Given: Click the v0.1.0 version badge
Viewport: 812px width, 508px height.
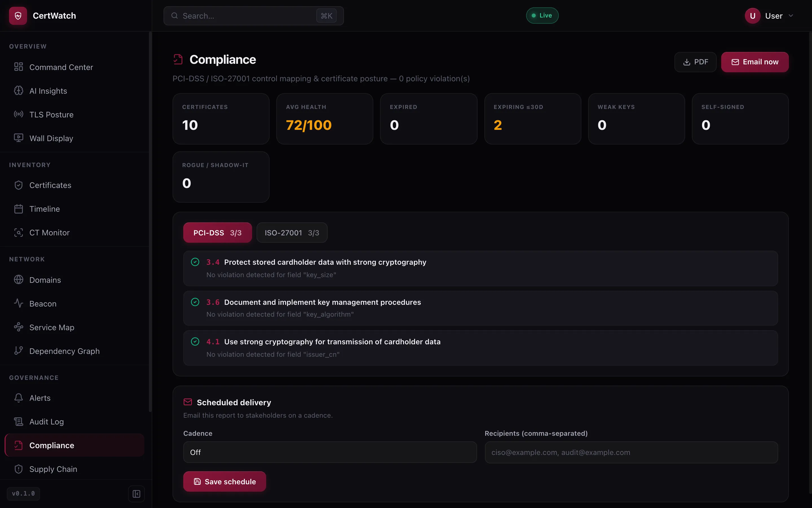Looking at the screenshot, I should pos(23,494).
